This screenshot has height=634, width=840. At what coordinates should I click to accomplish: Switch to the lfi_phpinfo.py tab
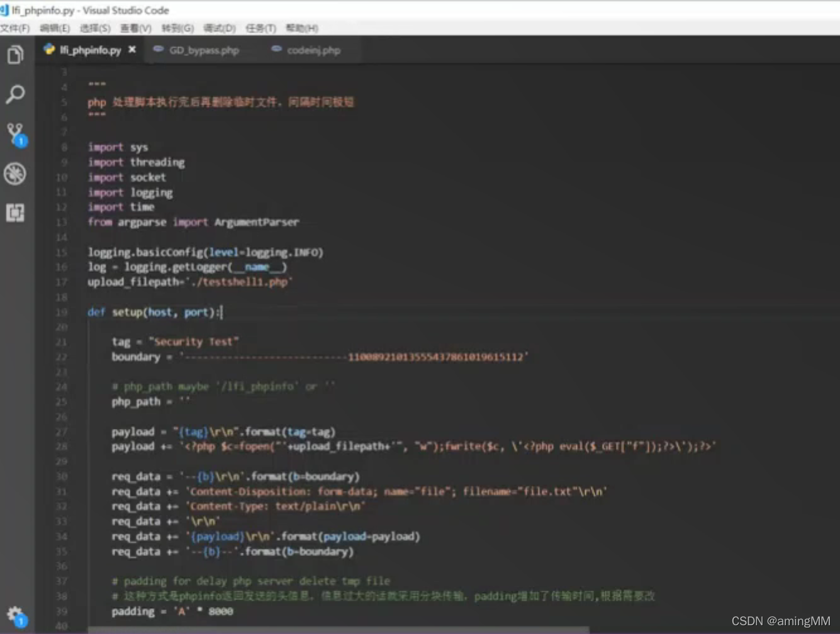click(x=89, y=50)
